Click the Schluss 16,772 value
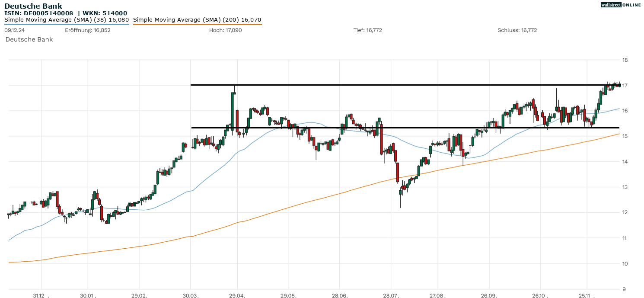Screen dimensions: 644x298 tap(517, 30)
